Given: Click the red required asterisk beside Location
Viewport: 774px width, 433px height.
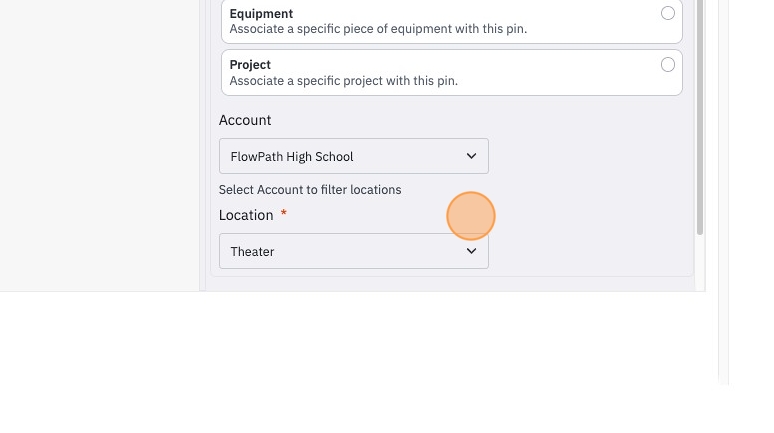Looking at the screenshot, I should click(283, 213).
